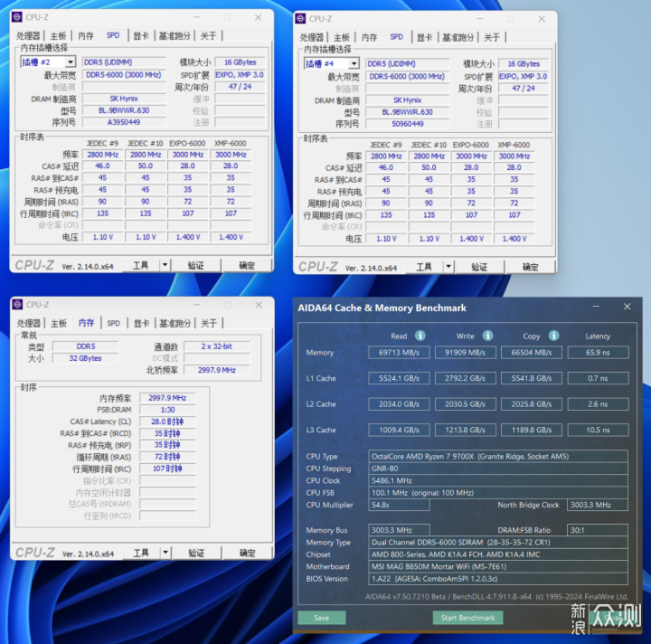Open 基准跑分 tab in slot #4 window
This screenshot has width=651, height=644.
(x=458, y=38)
